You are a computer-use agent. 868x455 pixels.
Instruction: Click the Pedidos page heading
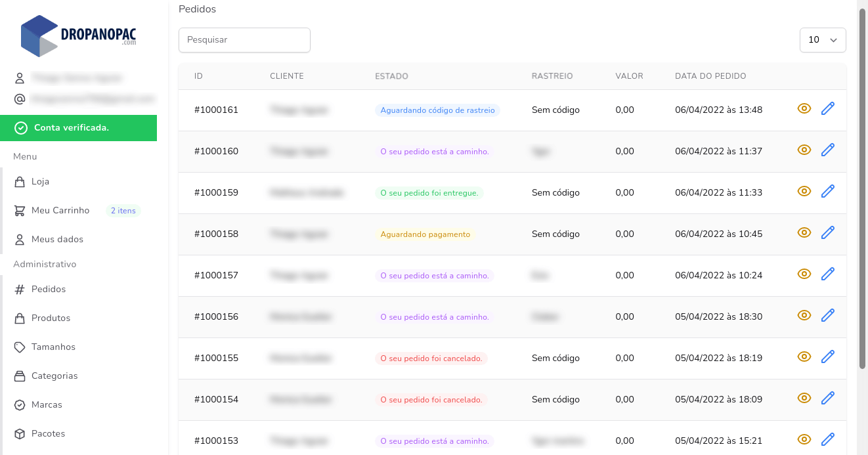(x=197, y=9)
